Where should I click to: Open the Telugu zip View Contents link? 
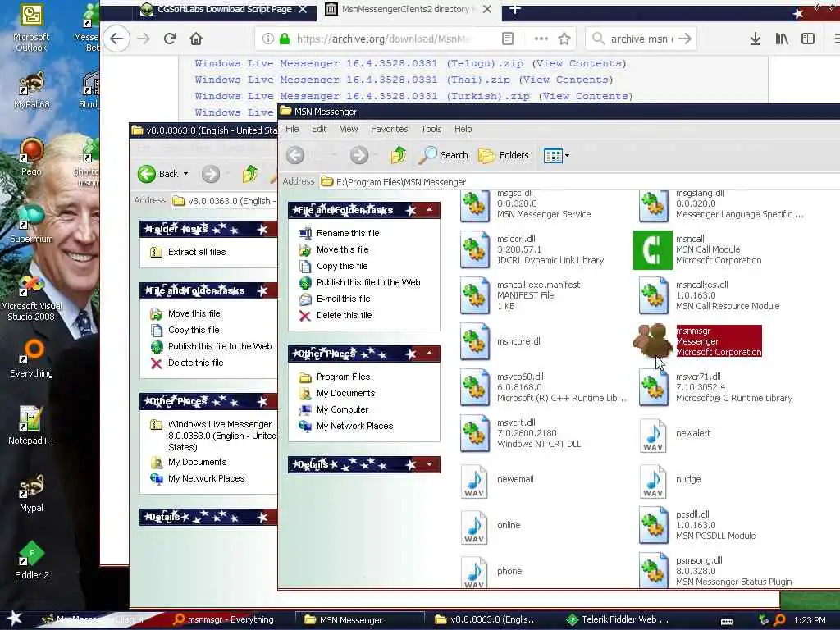(578, 63)
